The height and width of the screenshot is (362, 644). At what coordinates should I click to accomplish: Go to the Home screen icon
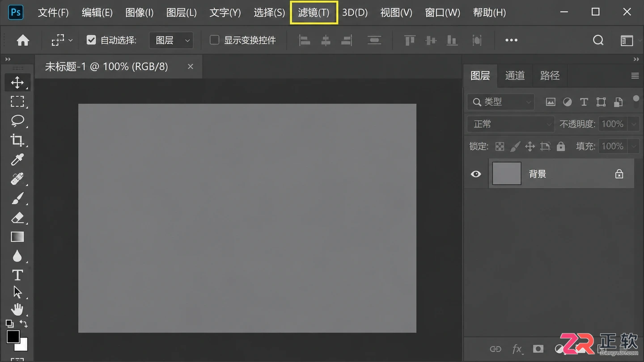coord(23,40)
